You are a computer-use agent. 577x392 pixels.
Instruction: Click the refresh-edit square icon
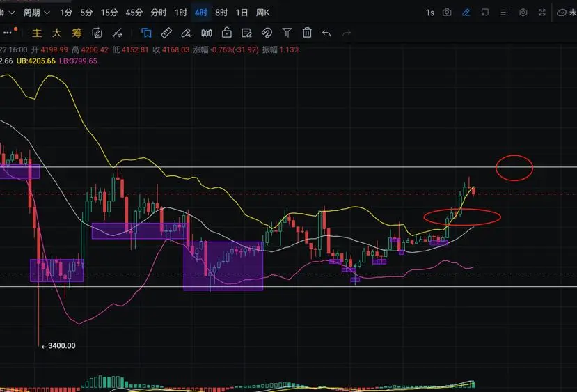pyautogui.click(x=97, y=33)
